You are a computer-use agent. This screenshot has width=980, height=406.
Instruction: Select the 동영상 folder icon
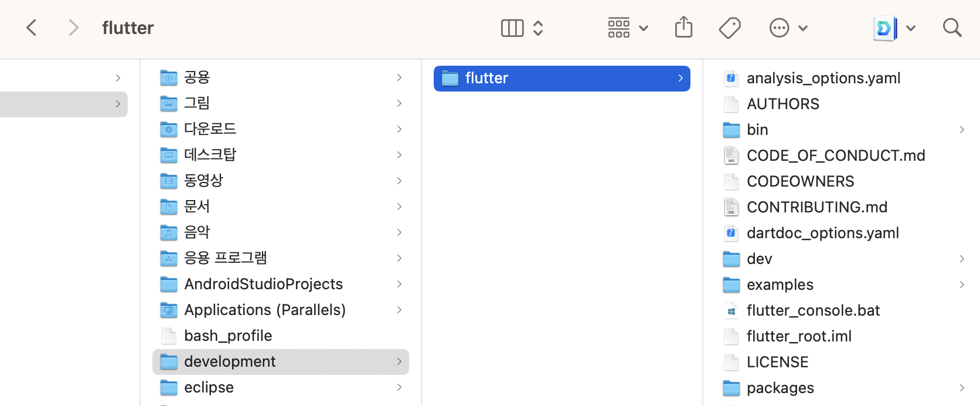pos(169,181)
